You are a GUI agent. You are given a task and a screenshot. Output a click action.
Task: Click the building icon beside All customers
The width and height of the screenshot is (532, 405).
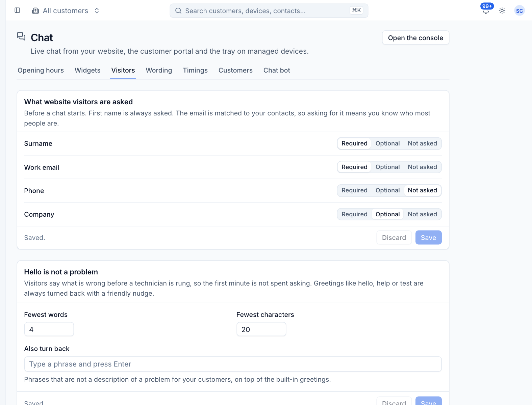point(35,11)
